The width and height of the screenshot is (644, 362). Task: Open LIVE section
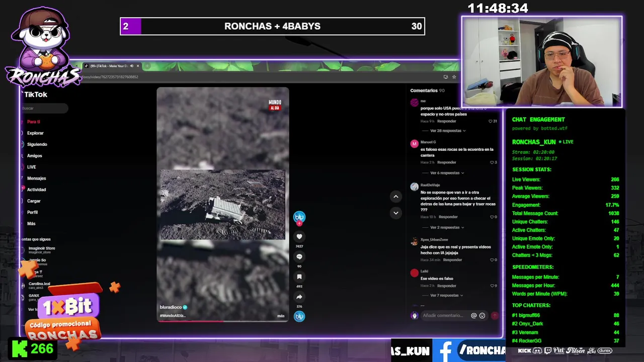[x=31, y=167]
